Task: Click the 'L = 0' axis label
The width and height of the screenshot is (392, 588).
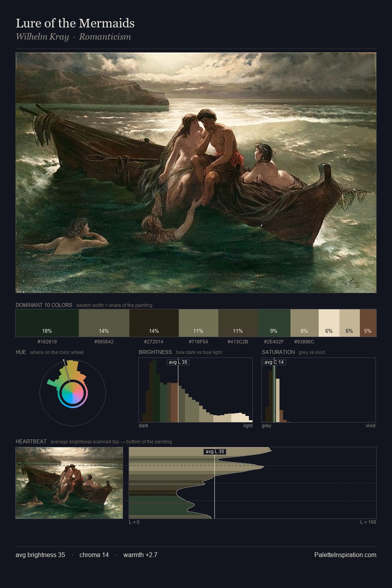Action: [x=134, y=522]
